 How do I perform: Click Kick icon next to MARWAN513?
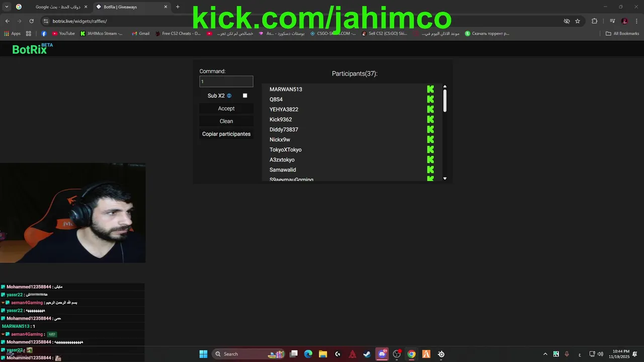[x=430, y=89]
